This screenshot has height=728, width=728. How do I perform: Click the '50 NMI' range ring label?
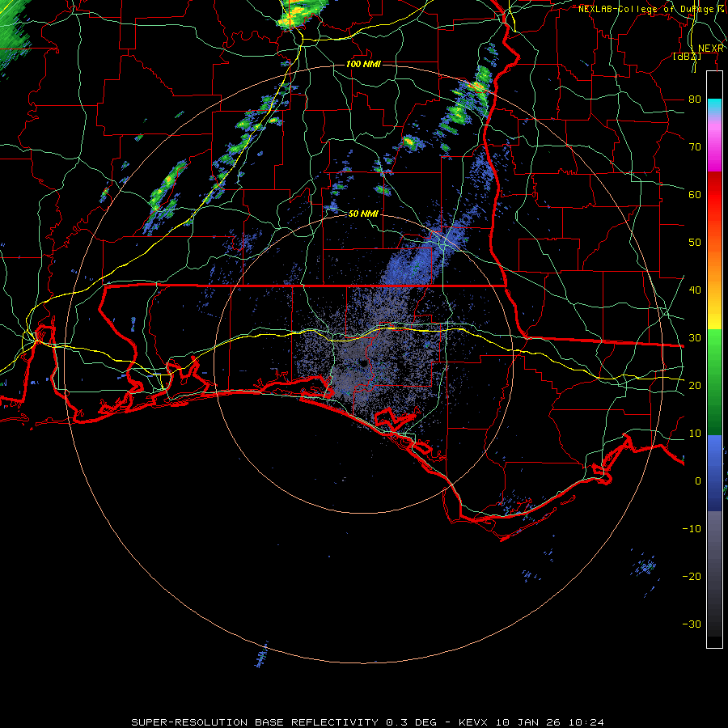(363, 214)
